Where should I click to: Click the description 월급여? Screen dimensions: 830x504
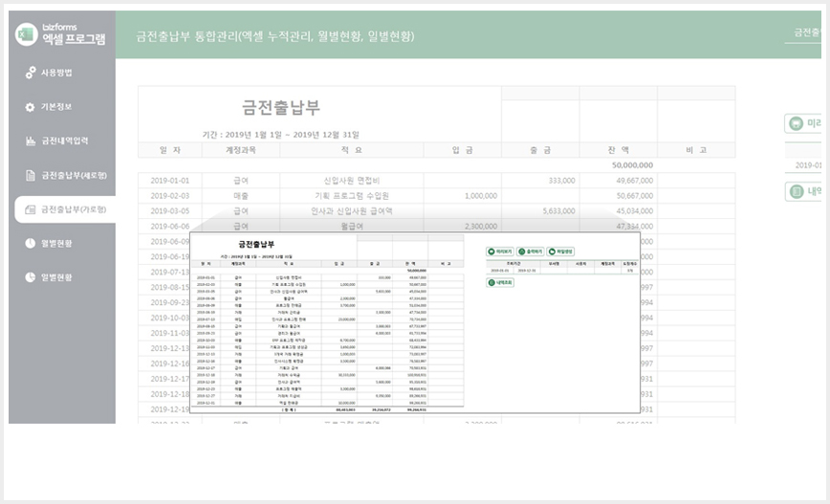(352, 226)
